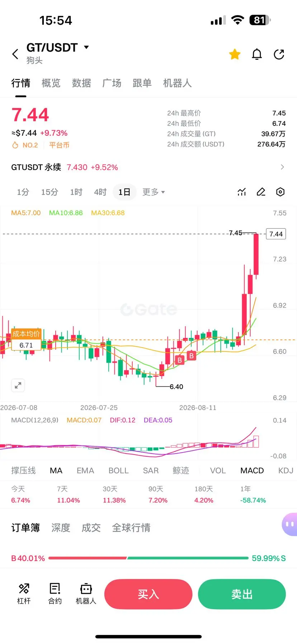The height and width of the screenshot is (644, 297).
Task: Tap the NO.2 hot rank flame icon
Action: (x=15, y=145)
